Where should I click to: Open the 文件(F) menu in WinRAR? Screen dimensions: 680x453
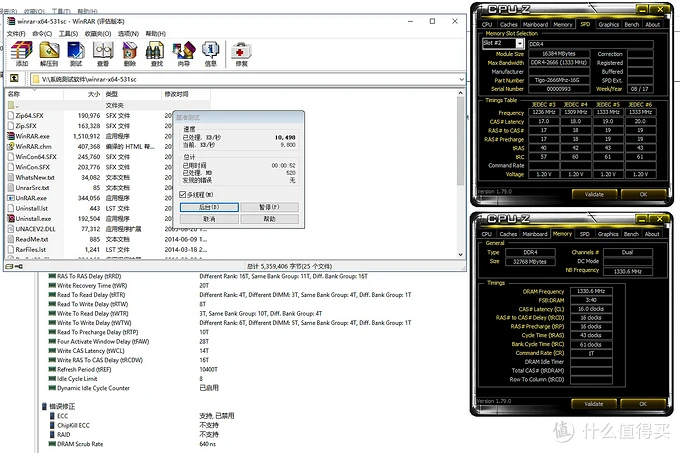(x=16, y=34)
